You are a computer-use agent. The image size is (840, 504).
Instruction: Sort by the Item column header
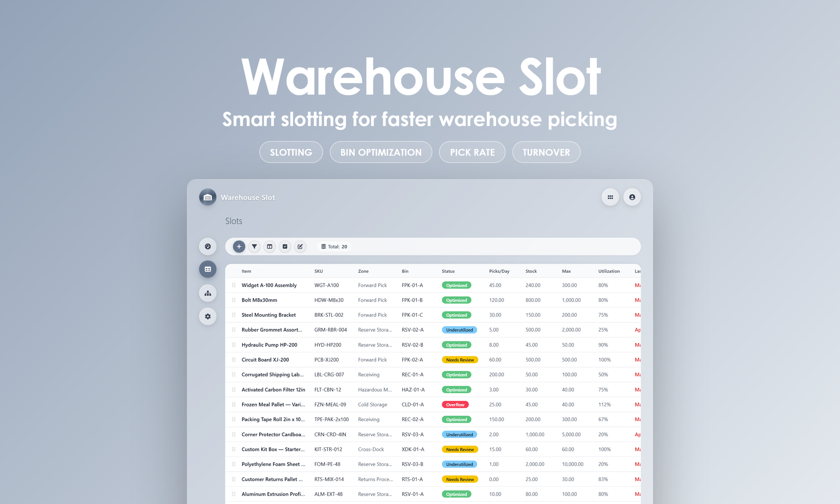point(246,271)
